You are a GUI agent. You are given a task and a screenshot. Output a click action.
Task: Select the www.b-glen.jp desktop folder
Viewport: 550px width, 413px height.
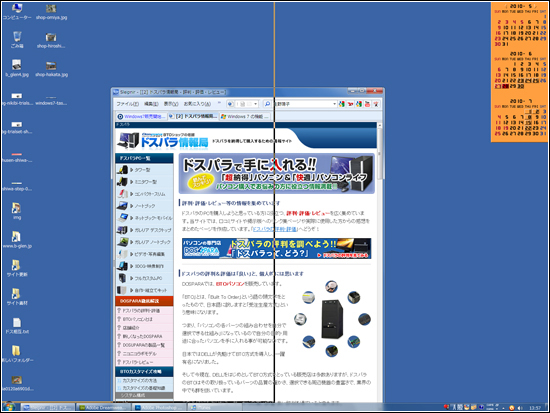pos(17,239)
